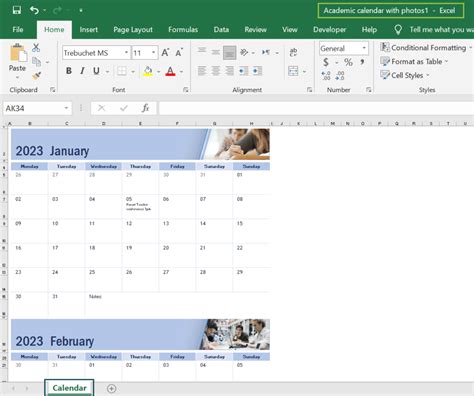Screen dimensions: 474x396
Task: Apply Percent Style format
Action: [348, 62]
